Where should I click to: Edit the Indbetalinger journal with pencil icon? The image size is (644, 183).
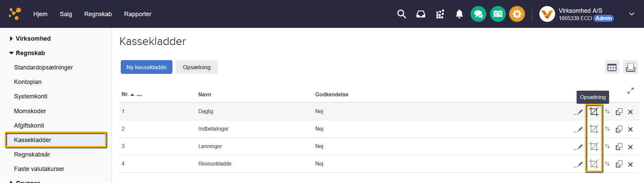tap(578, 129)
